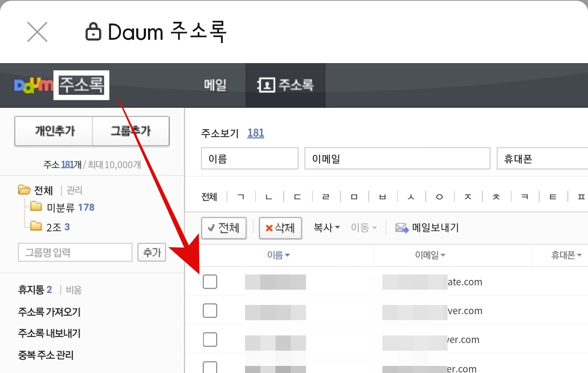Open 휴지통 2
The height and width of the screenshot is (373, 588).
coord(35,290)
